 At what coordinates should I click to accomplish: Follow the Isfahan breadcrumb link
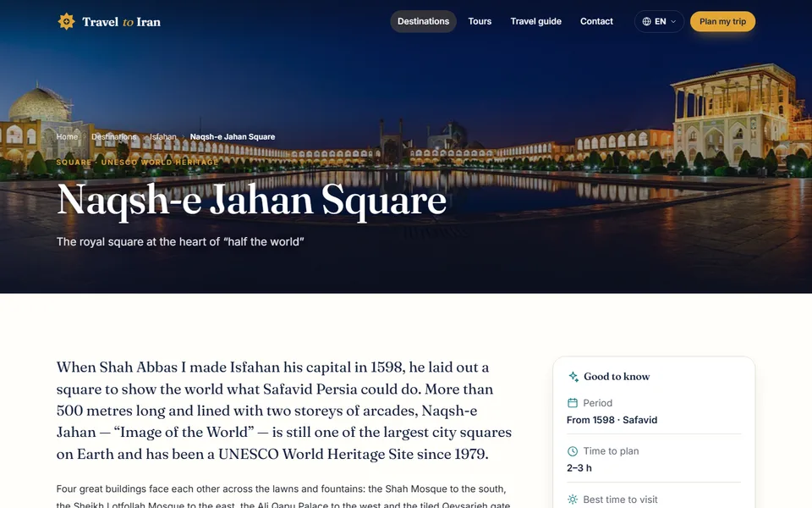click(163, 137)
